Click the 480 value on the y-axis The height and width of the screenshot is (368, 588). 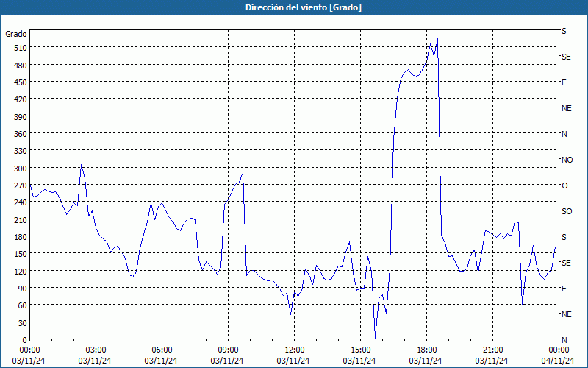(x=21, y=65)
